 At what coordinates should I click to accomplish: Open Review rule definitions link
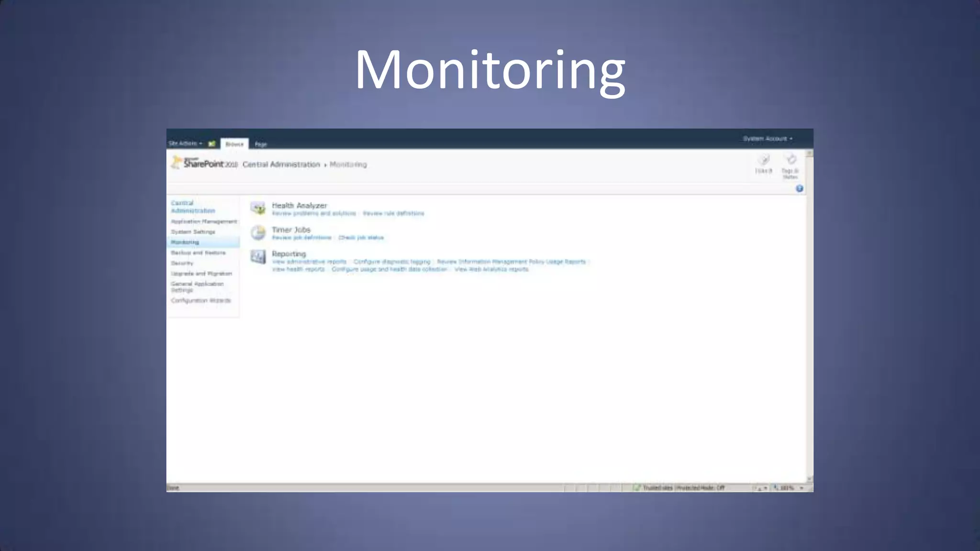[393, 213]
